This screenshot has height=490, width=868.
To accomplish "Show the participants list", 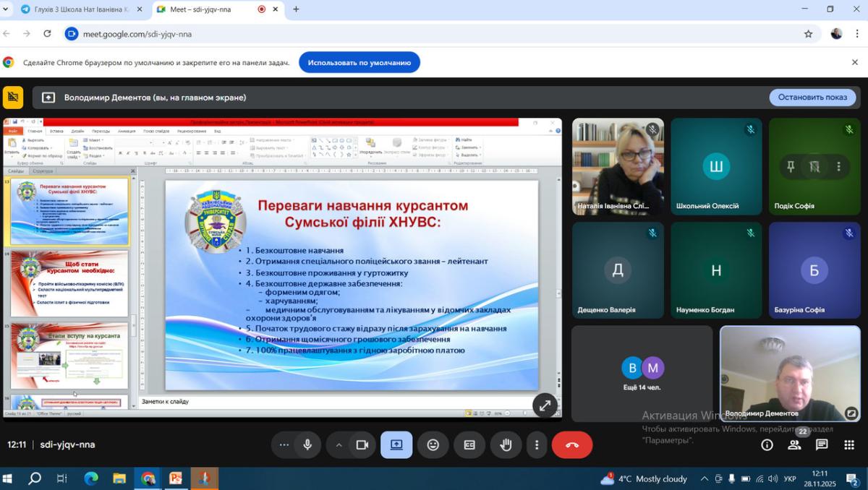I will 794,445.
